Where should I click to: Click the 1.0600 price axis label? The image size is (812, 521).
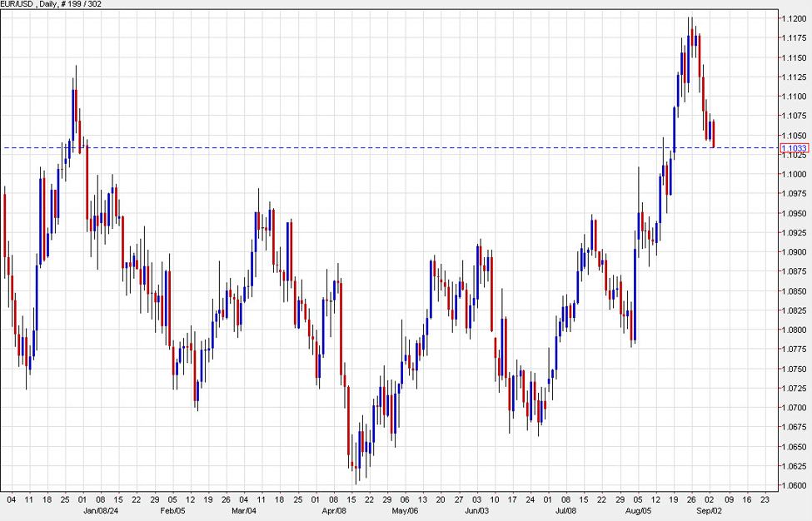[x=792, y=485]
